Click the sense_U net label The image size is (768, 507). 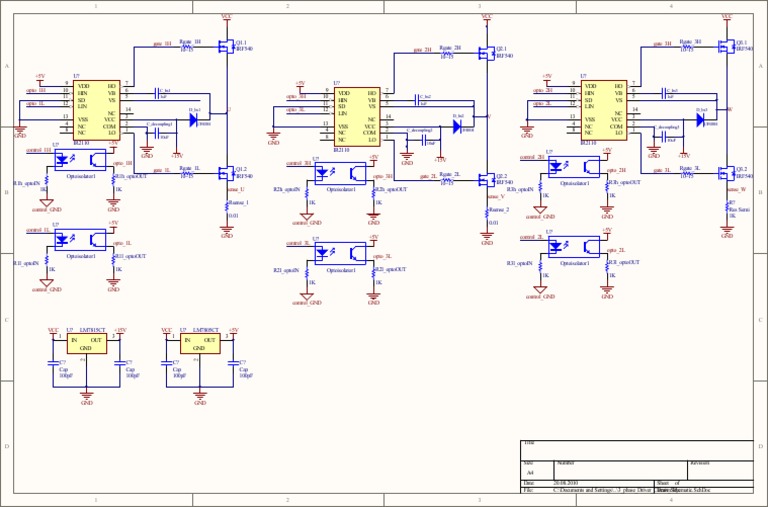(x=236, y=189)
